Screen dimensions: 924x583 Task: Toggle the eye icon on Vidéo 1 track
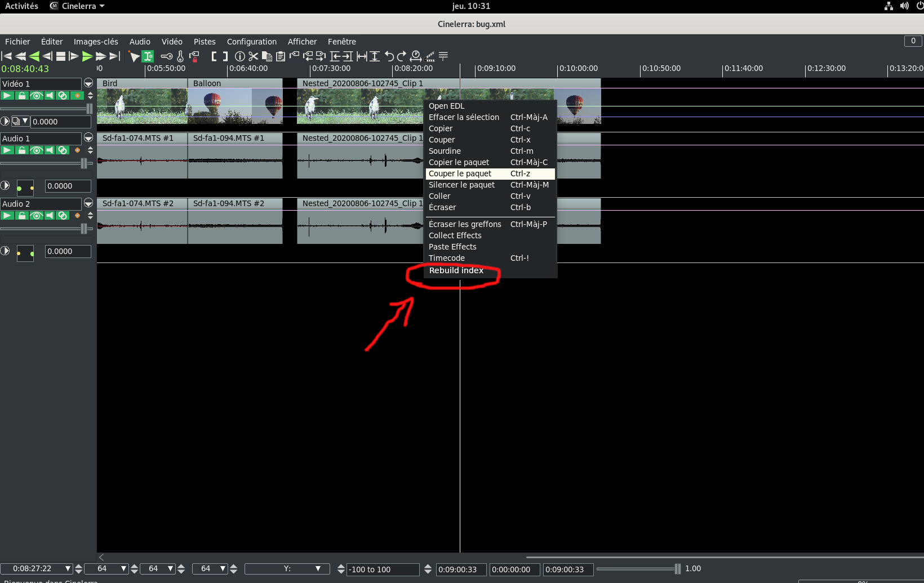36,96
